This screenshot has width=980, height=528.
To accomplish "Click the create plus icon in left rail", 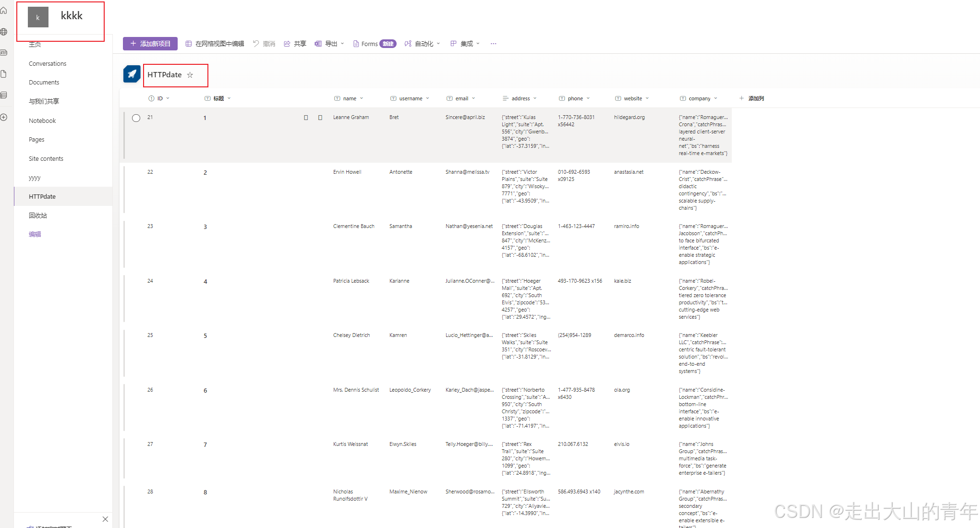I will click(4, 117).
